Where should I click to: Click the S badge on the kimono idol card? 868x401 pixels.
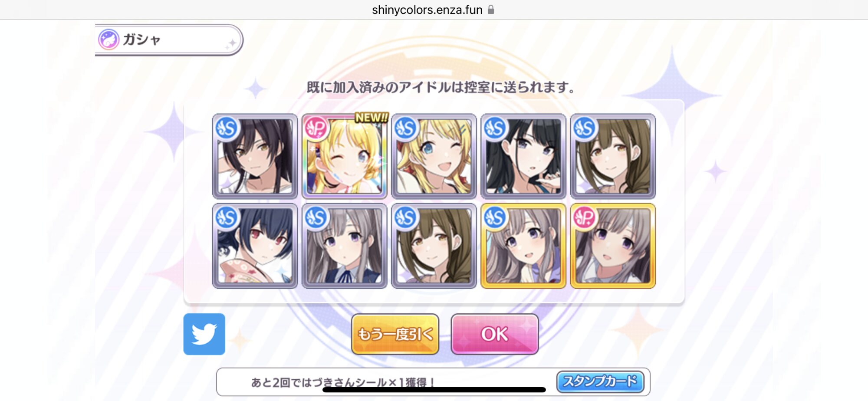(227, 217)
